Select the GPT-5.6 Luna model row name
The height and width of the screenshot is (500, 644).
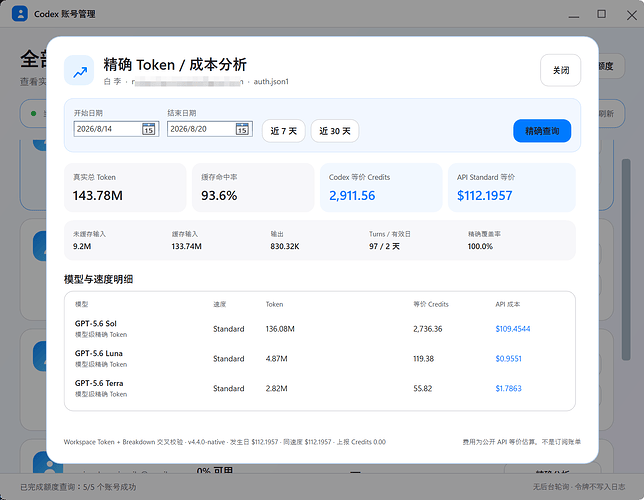point(99,353)
